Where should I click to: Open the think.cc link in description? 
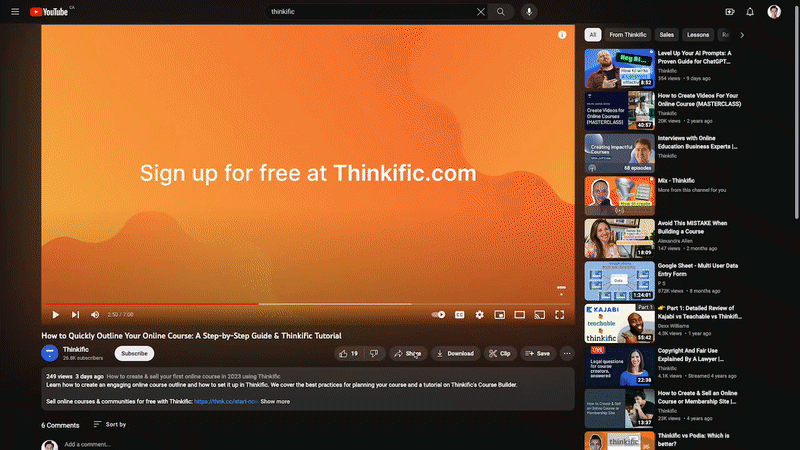pyautogui.click(x=226, y=402)
